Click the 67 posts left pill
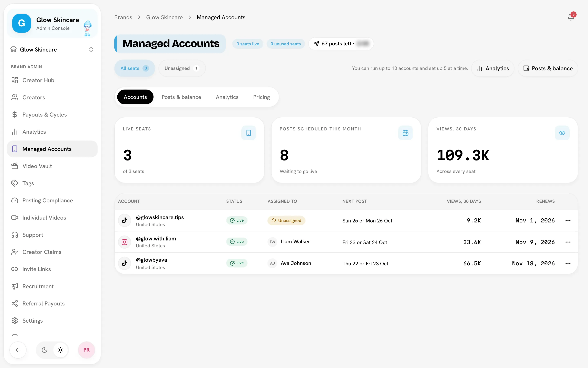The height and width of the screenshot is (368, 588). point(341,44)
